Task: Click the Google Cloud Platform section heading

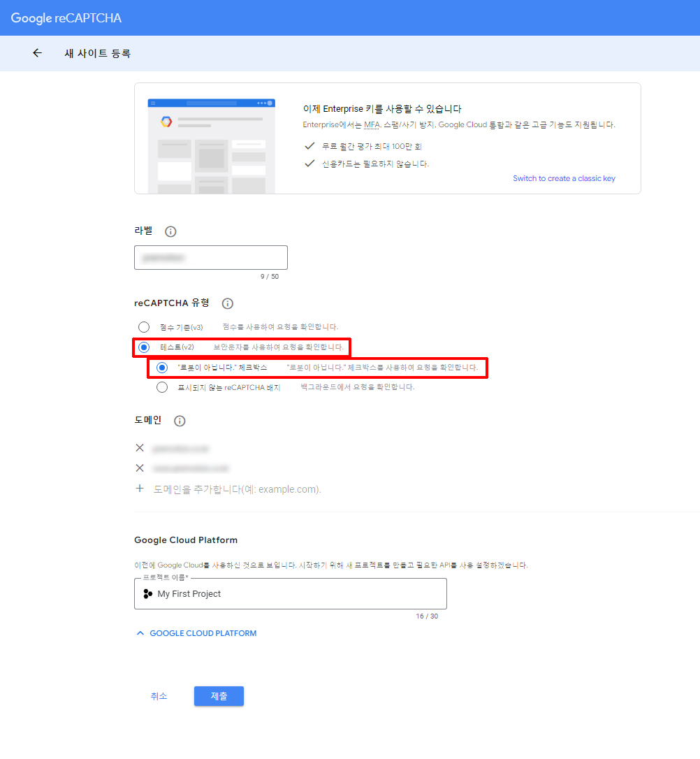Action: [186, 540]
